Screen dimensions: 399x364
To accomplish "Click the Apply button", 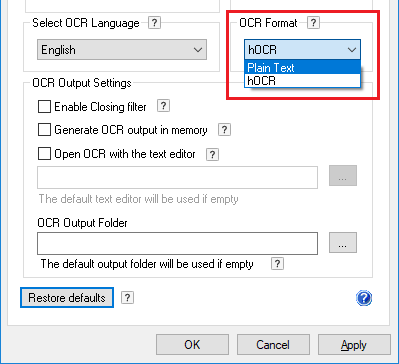I will (354, 345).
